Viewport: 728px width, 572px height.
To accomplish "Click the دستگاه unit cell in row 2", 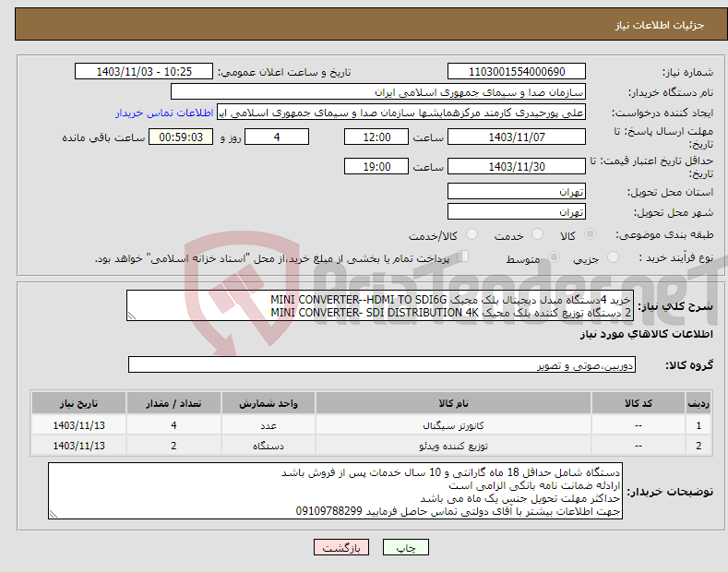I will click(x=269, y=446).
